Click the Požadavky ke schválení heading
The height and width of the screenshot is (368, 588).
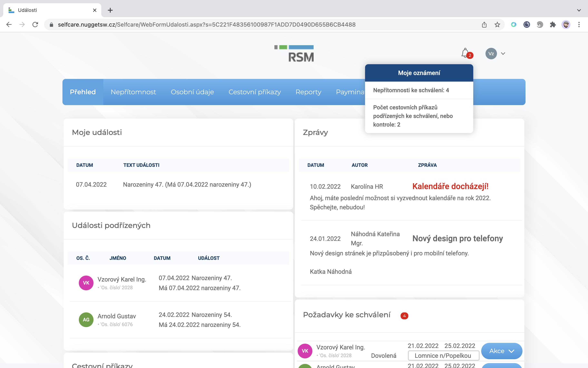(x=347, y=315)
